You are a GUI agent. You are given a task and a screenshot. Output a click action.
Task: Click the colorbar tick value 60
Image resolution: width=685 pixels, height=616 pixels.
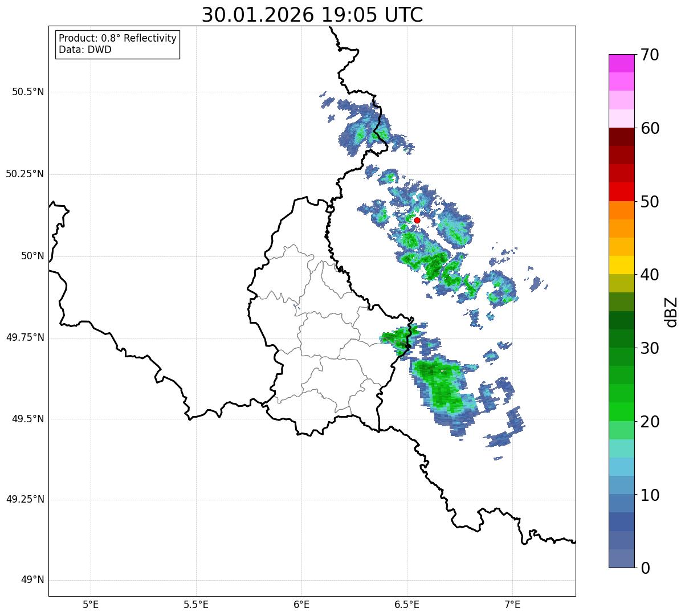[650, 128]
